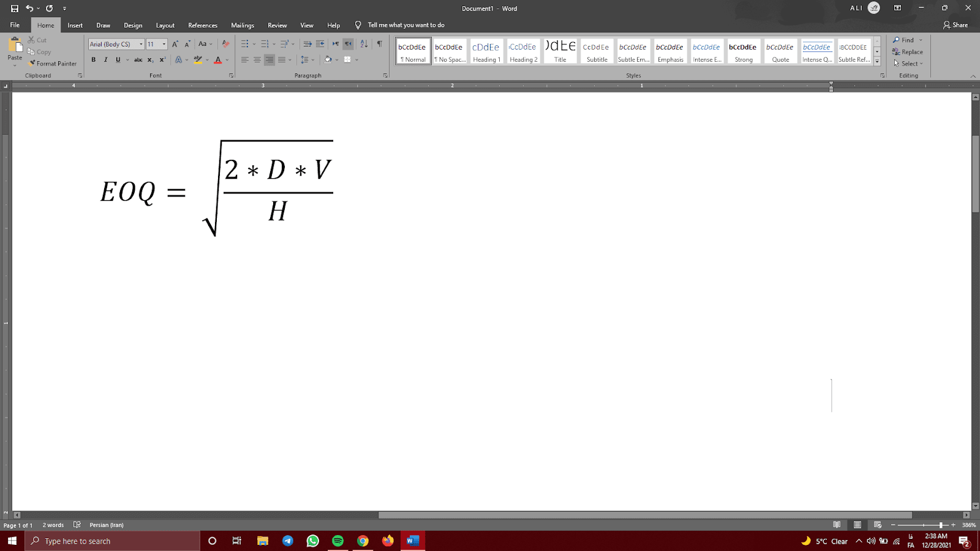Expand the font size dropdown

[164, 44]
